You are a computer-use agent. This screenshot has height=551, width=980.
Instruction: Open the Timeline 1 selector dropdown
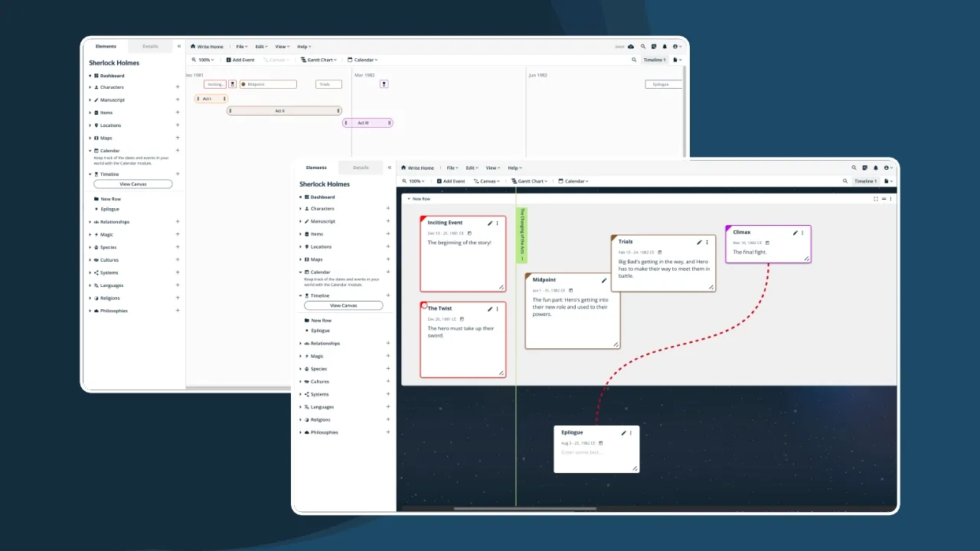tap(866, 181)
